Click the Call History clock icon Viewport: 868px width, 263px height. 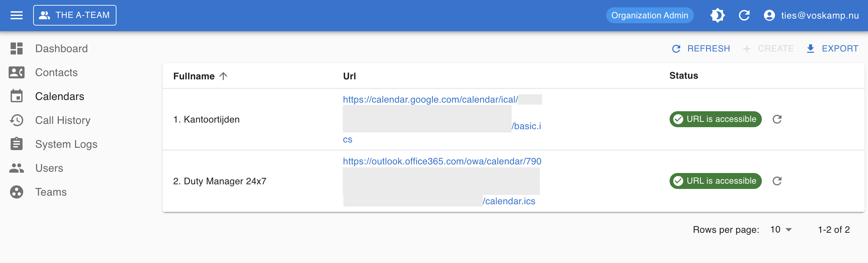17,120
